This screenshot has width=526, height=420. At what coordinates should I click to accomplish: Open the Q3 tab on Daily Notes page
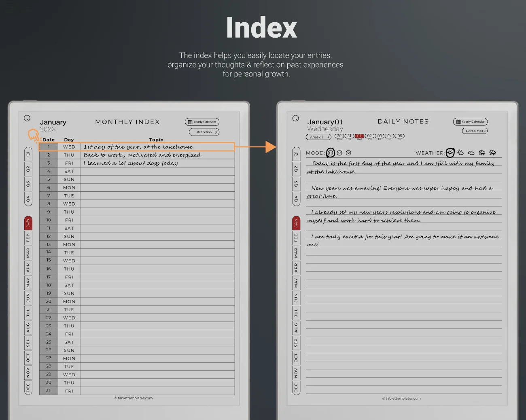pyautogui.click(x=296, y=184)
